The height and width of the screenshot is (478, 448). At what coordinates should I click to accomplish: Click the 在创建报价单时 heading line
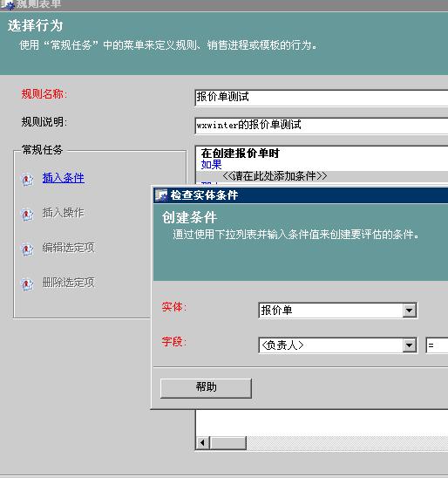[x=240, y=153]
